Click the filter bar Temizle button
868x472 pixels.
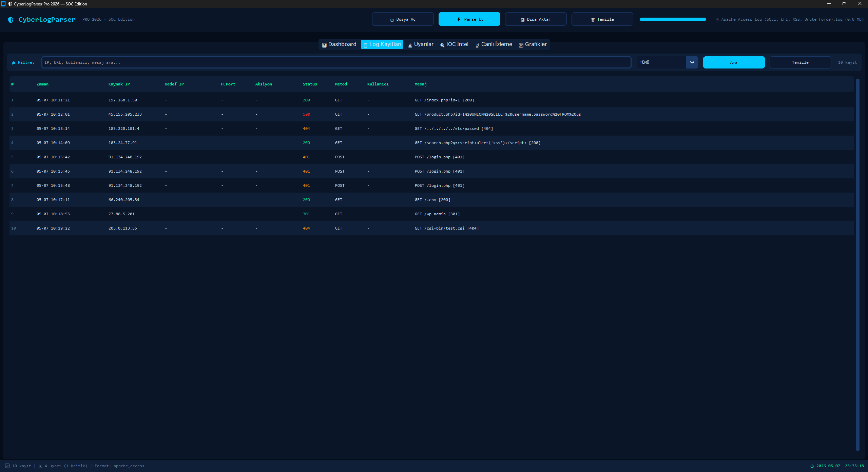[800, 62]
